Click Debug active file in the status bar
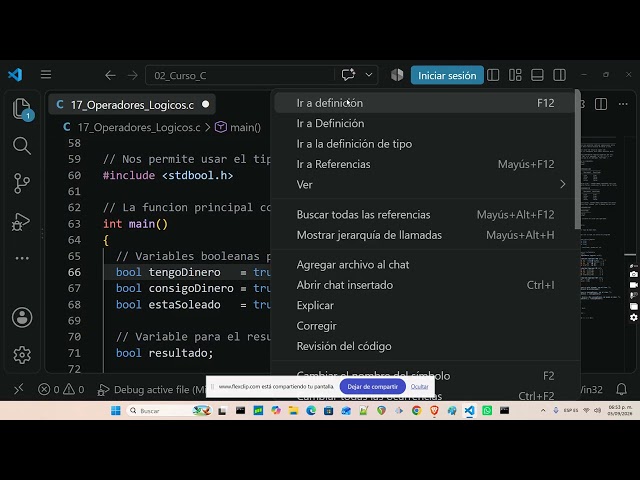 (152, 389)
